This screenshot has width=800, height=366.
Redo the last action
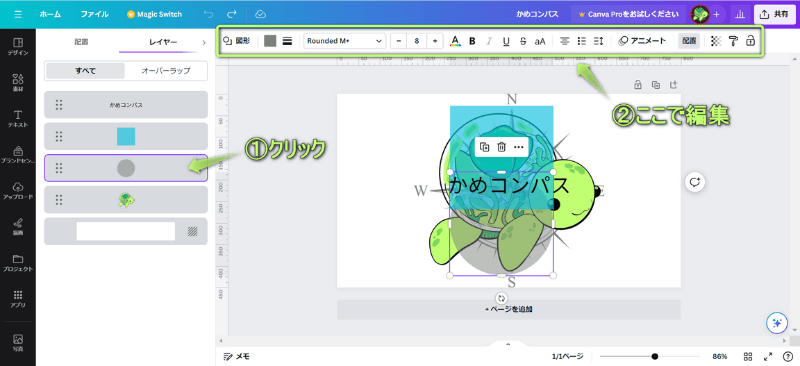point(232,14)
